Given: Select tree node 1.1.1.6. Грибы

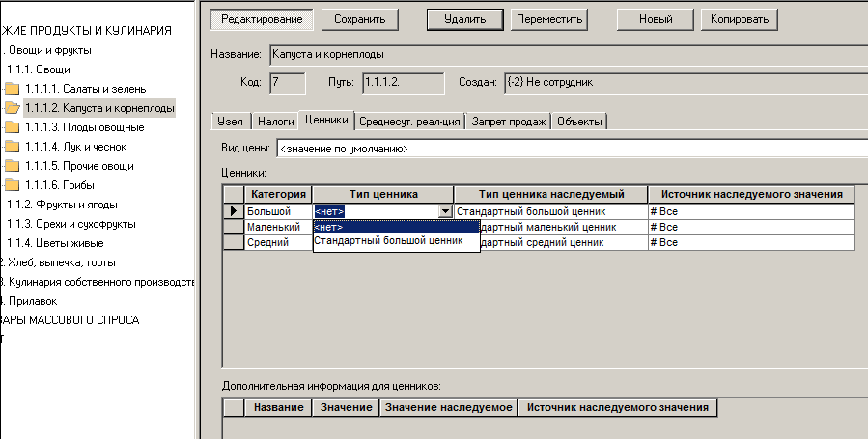Looking at the screenshot, I should coord(60,185).
